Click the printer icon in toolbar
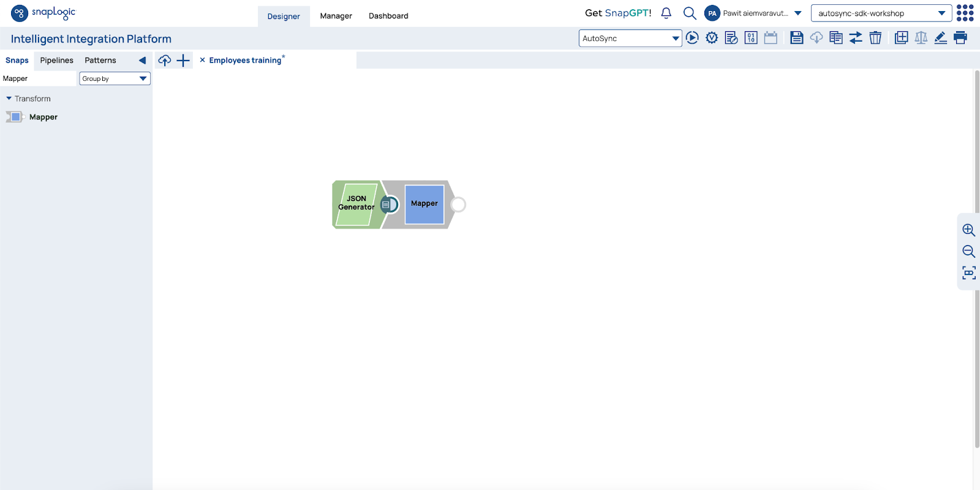 (x=960, y=38)
